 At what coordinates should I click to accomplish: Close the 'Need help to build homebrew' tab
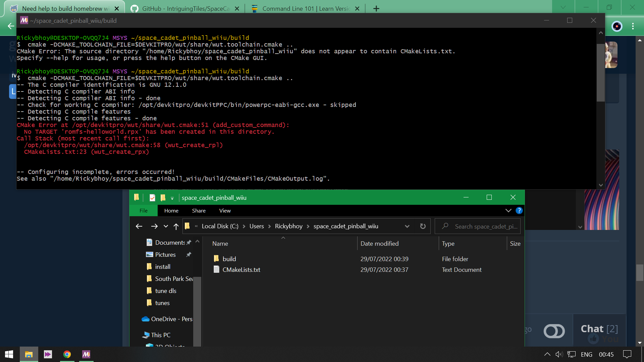pyautogui.click(x=117, y=8)
